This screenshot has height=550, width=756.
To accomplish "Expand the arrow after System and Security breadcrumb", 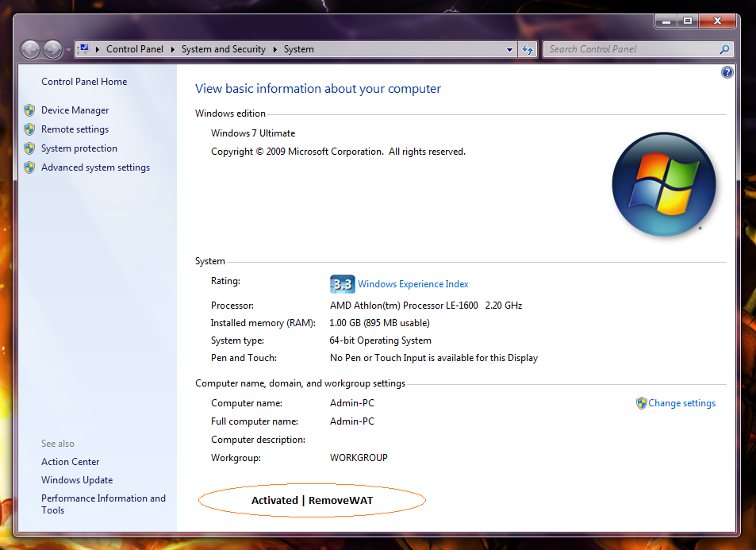I will tap(274, 49).
